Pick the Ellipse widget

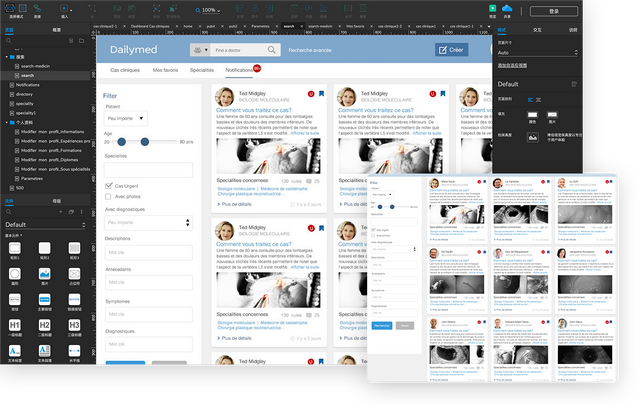click(15, 274)
